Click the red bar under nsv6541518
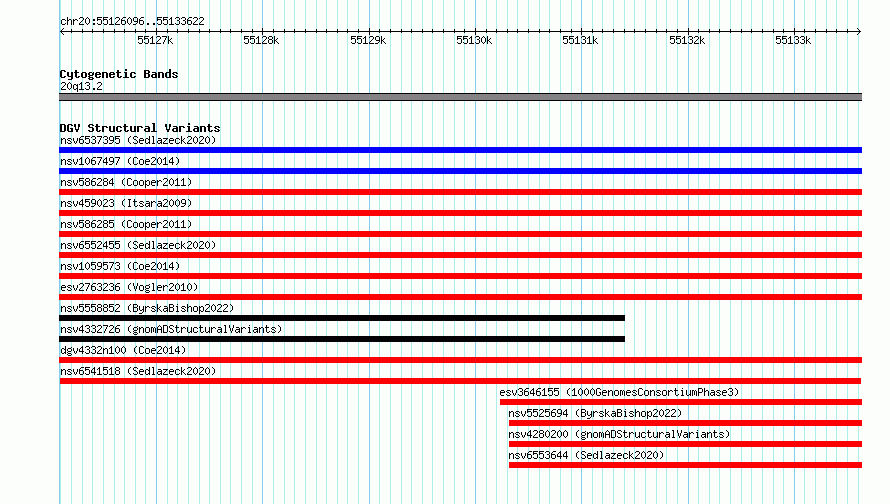 click(460, 381)
